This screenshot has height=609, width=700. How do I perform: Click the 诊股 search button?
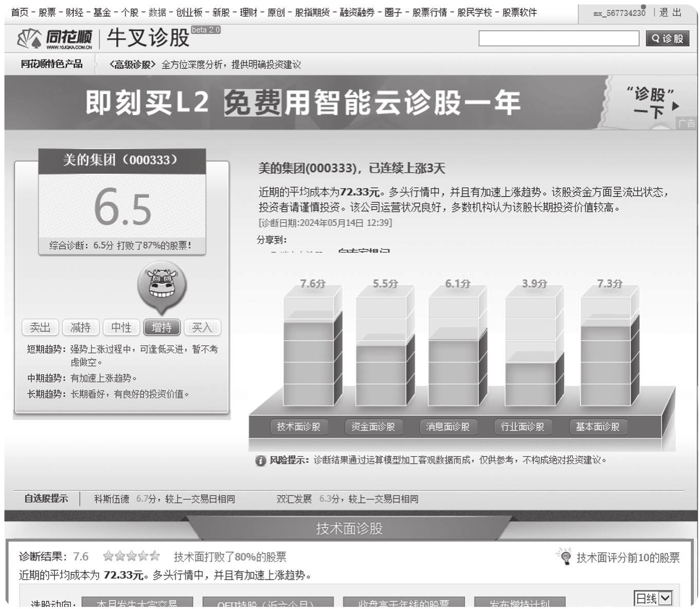(x=667, y=39)
